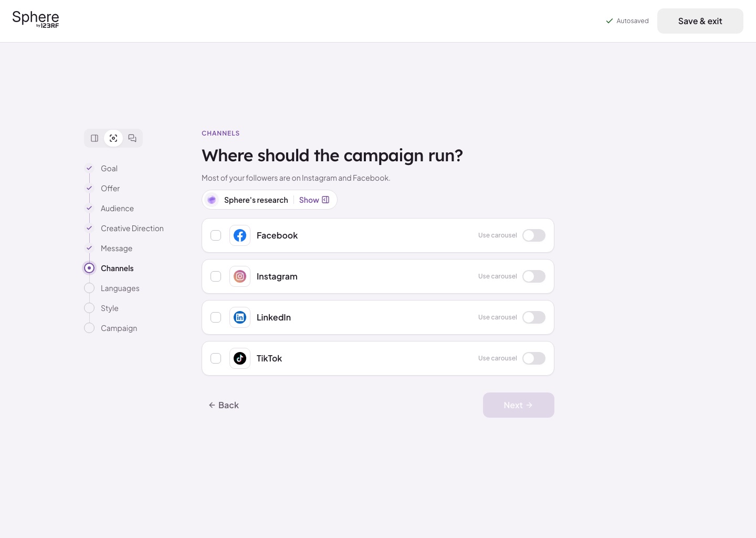Click the Facebook logo icon
756x538 pixels.
[240, 235]
